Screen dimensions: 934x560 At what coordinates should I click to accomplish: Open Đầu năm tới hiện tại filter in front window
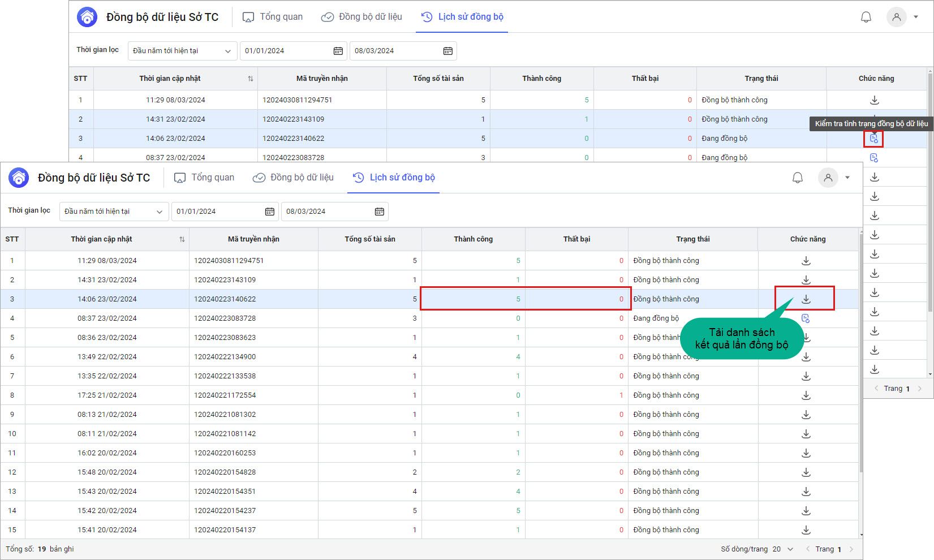[113, 212]
